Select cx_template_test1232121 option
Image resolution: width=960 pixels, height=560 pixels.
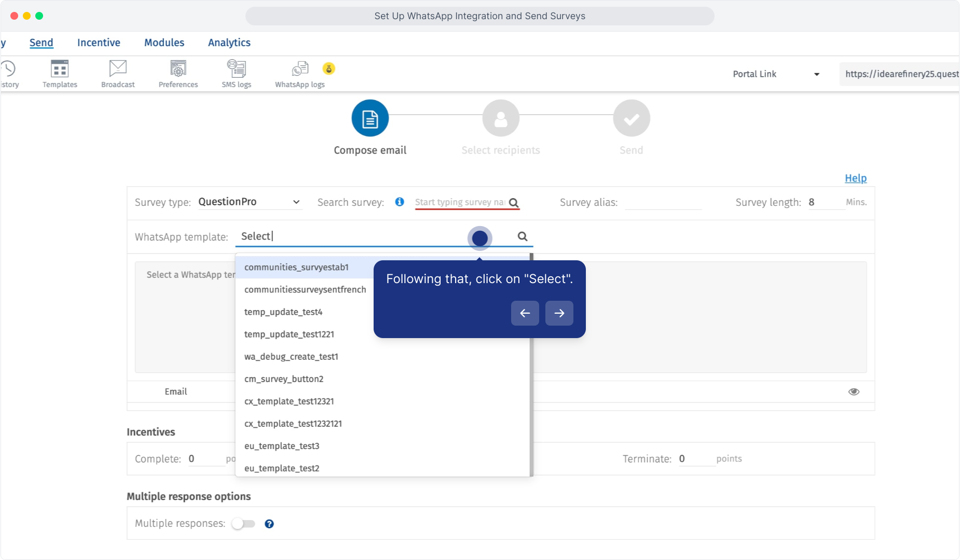(x=383, y=424)
